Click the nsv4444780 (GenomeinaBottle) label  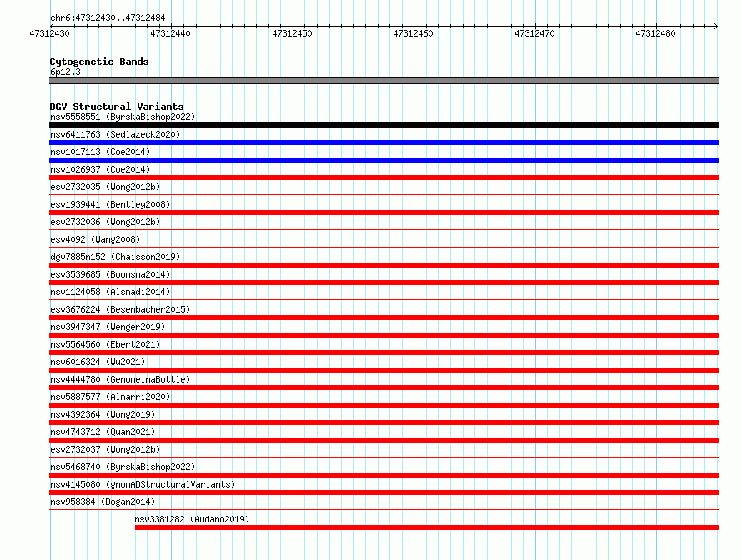[120, 379]
